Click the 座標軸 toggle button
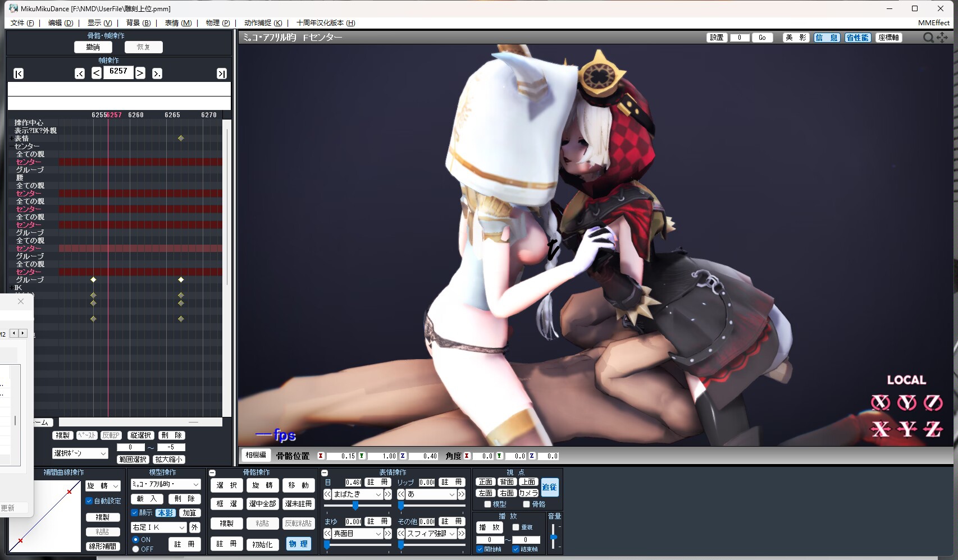The height and width of the screenshot is (560, 958). point(889,38)
